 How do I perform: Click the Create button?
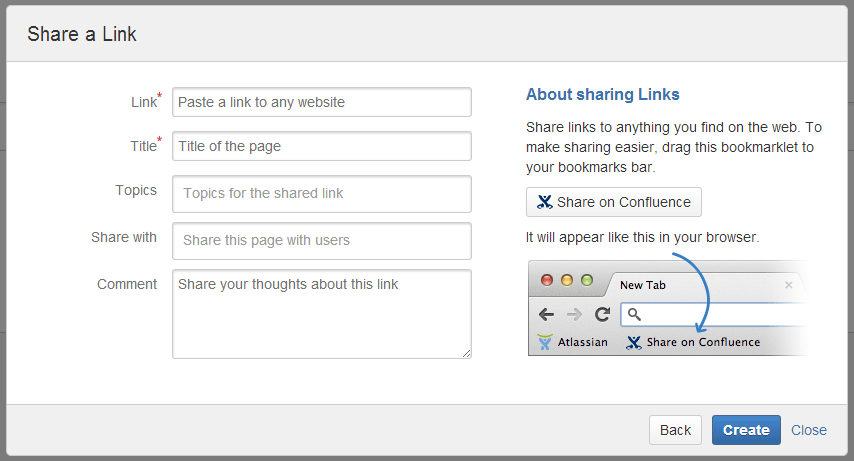point(746,430)
